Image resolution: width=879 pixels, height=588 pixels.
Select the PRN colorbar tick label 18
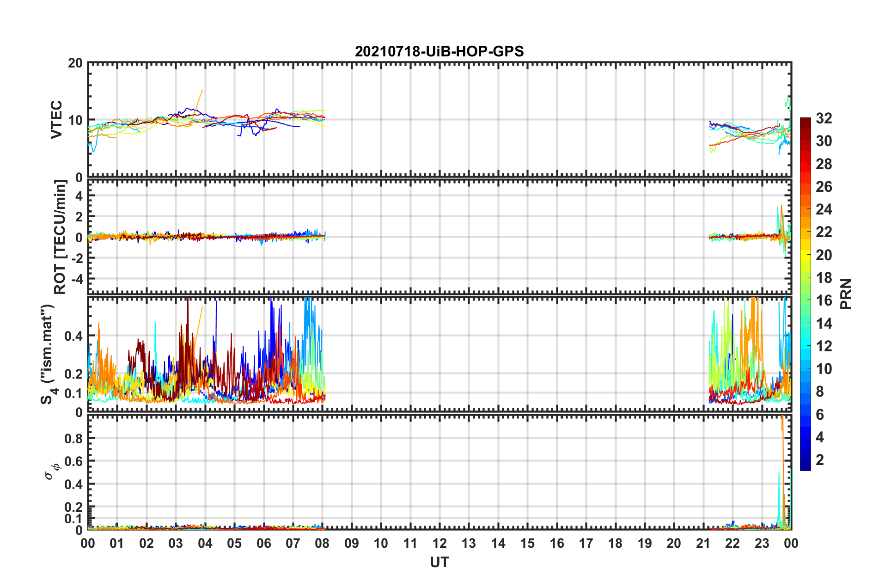[824, 277]
